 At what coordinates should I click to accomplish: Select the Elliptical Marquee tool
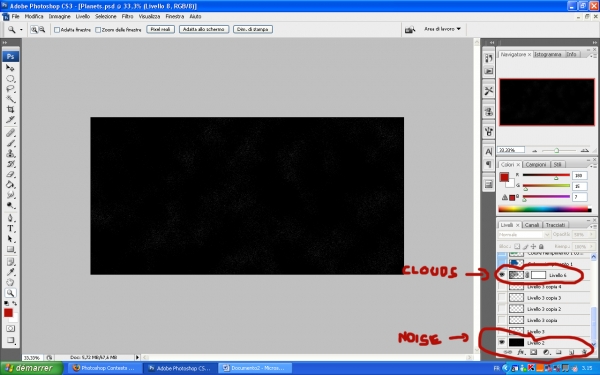(10, 78)
